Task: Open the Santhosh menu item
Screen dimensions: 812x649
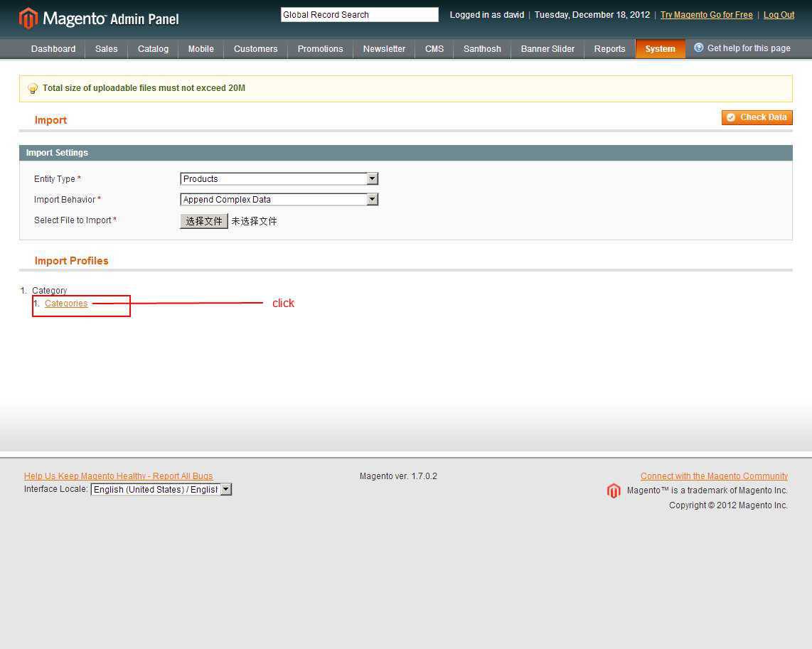Action: click(x=482, y=49)
